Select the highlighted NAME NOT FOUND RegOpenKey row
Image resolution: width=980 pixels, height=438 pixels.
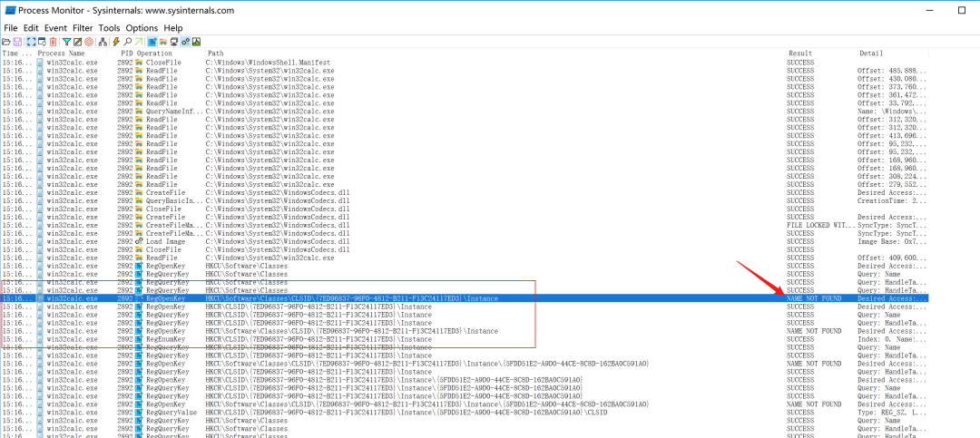[465, 298]
